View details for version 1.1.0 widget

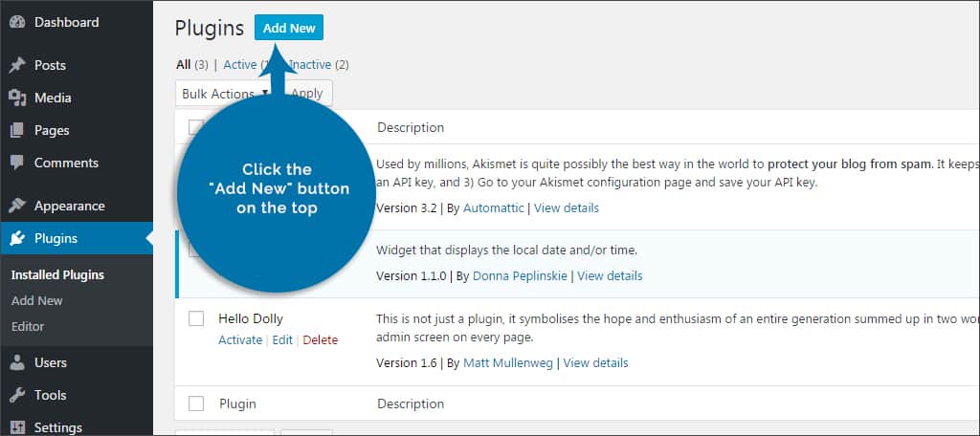610,276
